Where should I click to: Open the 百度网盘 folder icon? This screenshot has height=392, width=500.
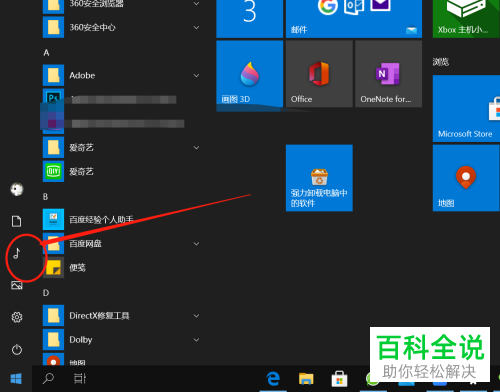(53, 243)
